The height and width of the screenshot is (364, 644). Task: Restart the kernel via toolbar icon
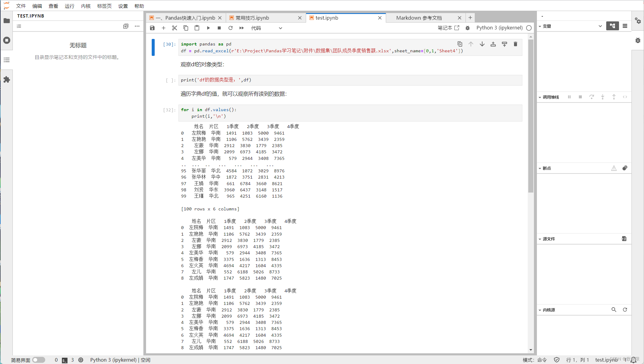[x=231, y=28]
